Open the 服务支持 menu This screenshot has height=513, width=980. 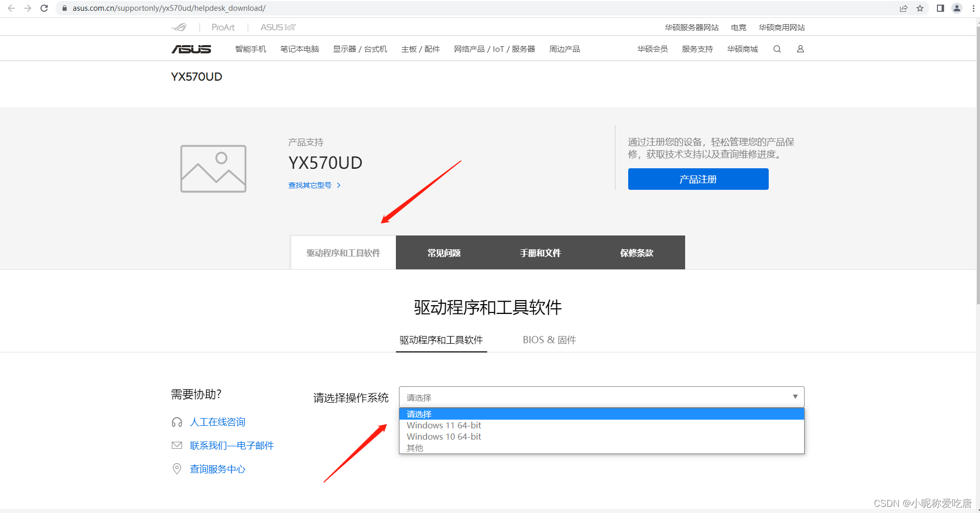pyautogui.click(x=697, y=49)
